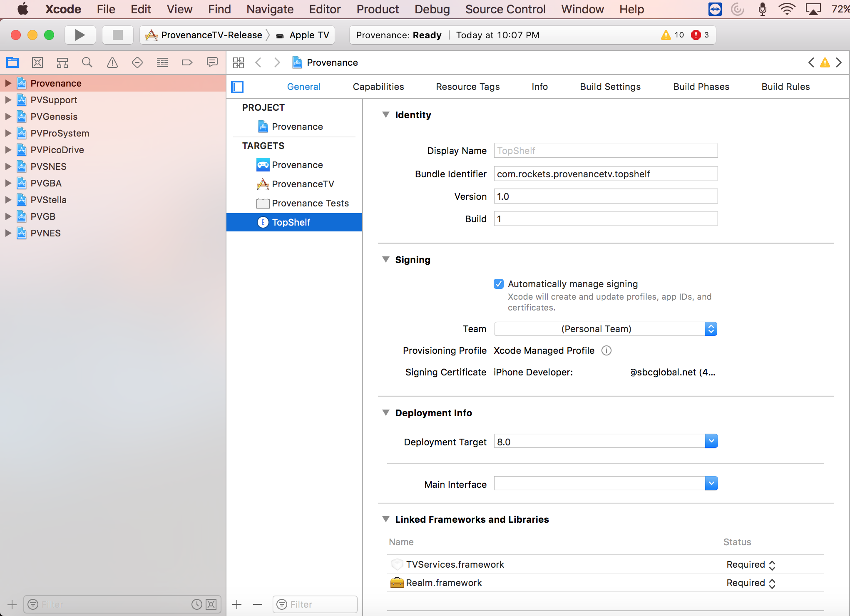
Task: Uncheck Automatically manage signing
Action: pos(499,284)
